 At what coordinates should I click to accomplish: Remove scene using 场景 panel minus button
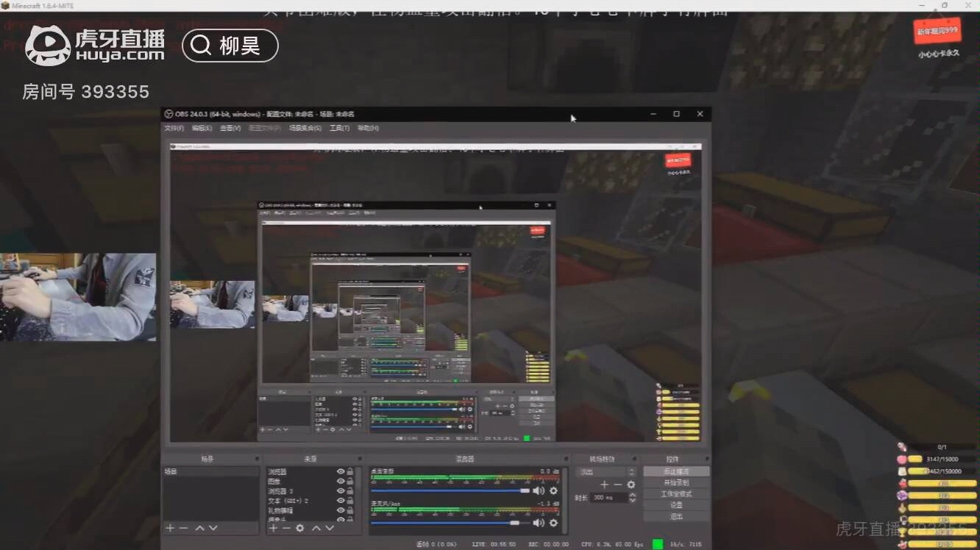pyautogui.click(x=183, y=528)
